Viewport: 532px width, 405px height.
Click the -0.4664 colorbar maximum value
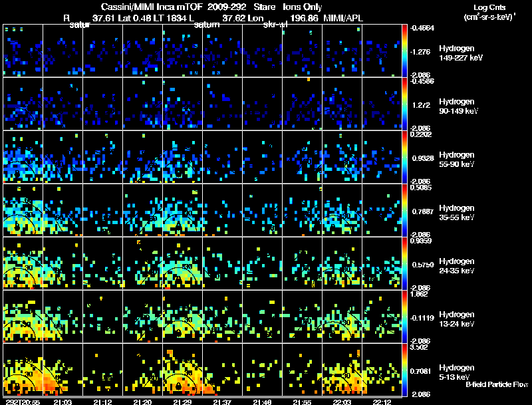422,28
